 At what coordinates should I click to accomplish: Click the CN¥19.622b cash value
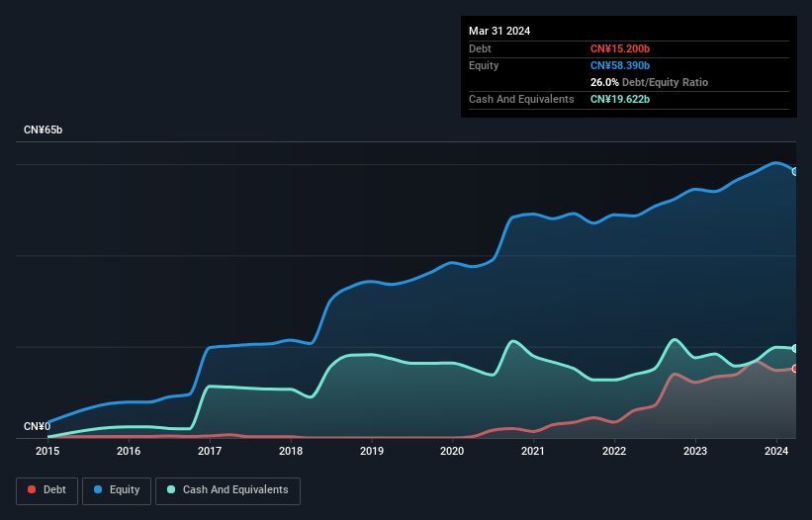coord(620,99)
